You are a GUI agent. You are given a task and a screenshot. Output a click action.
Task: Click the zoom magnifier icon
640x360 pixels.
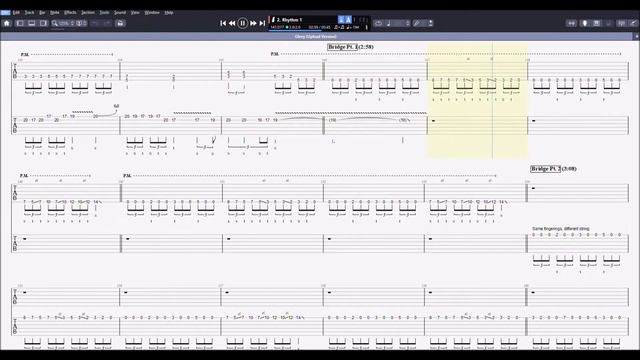[x=54, y=23]
